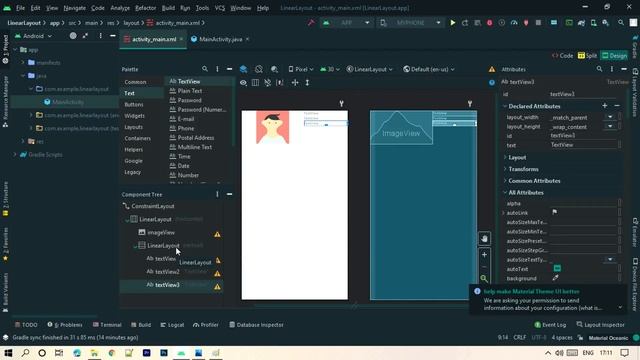Open the Logcat tool window
The height and width of the screenshot is (360, 640).
[x=172, y=324]
